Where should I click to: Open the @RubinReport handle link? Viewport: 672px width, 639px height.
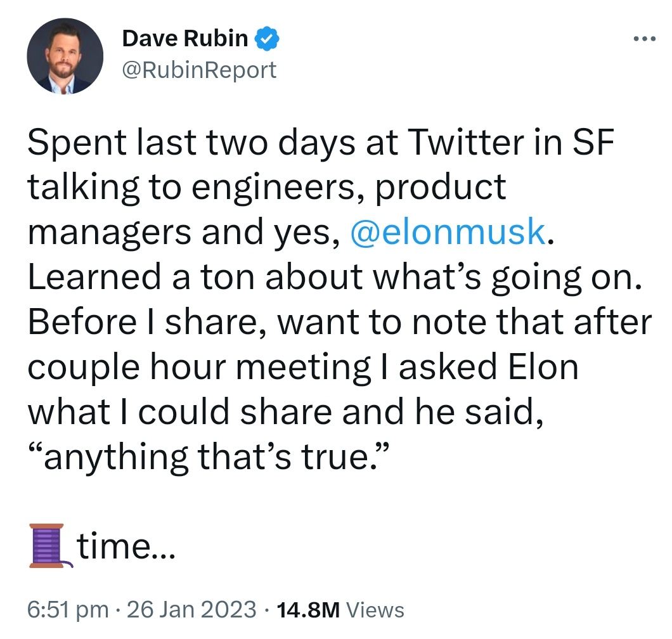point(199,69)
